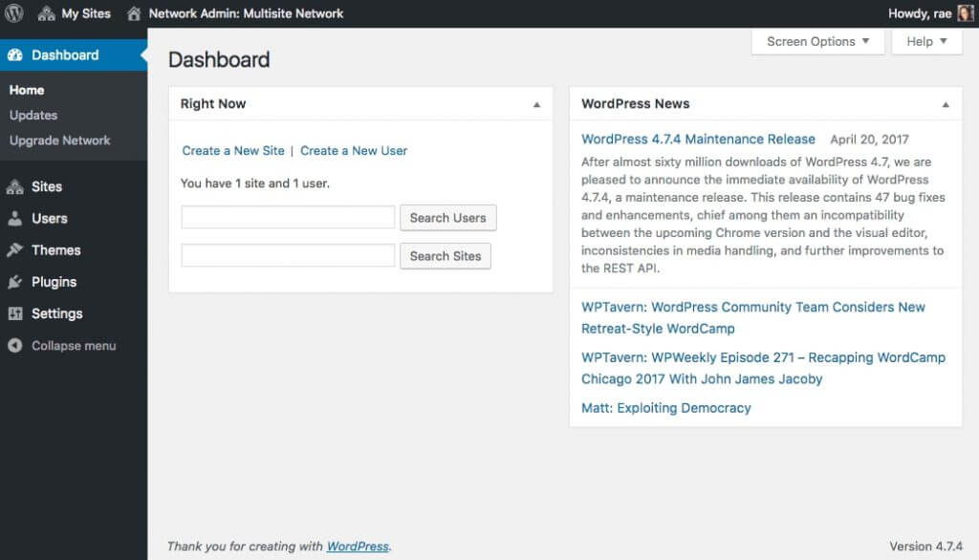The height and width of the screenshot is (560, 979).
Task: Open the Screen Options dropdown
Action: [x=817, y=41]
